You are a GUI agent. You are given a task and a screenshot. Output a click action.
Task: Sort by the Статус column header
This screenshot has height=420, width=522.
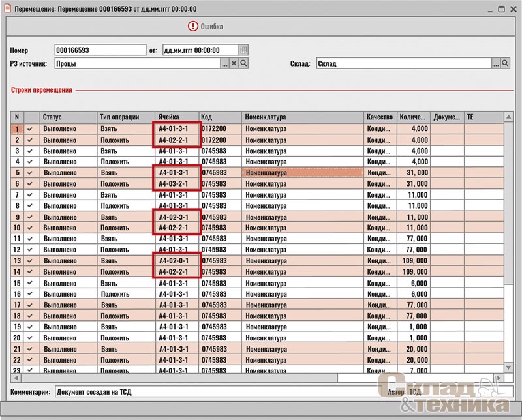[68, 117]
